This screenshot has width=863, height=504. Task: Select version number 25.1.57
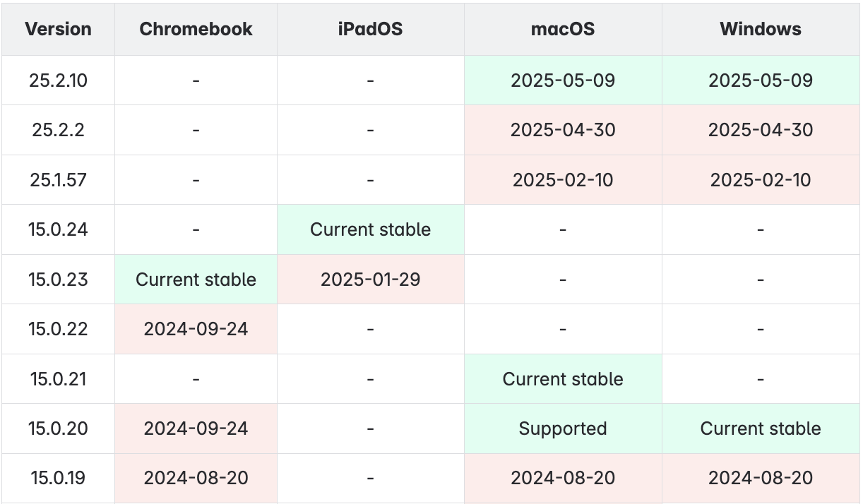tap(59, 180)
